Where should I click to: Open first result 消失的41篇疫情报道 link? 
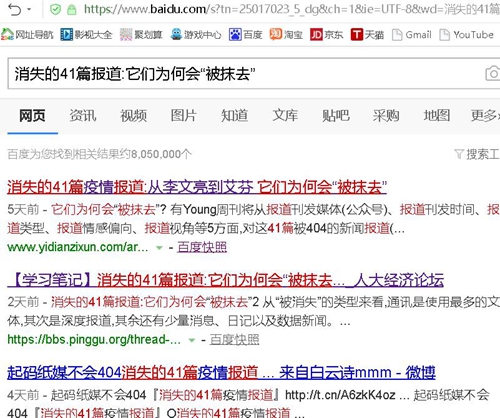(197, 187)
